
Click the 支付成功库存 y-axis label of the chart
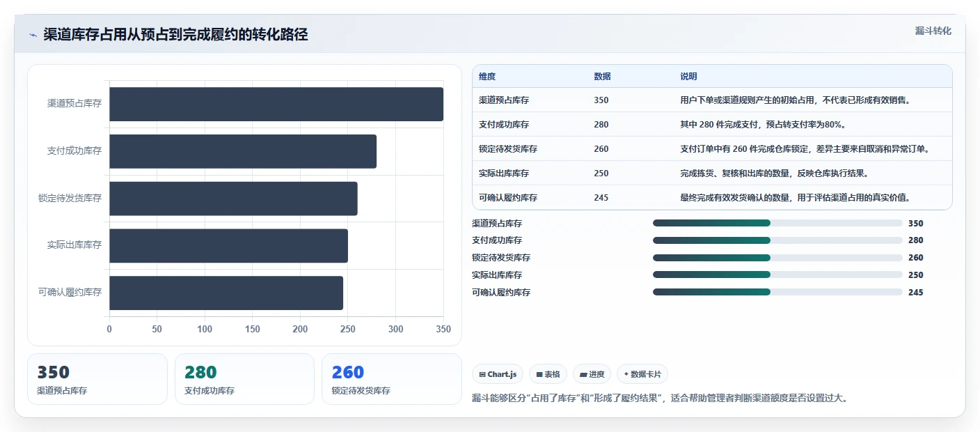(74, 151)
